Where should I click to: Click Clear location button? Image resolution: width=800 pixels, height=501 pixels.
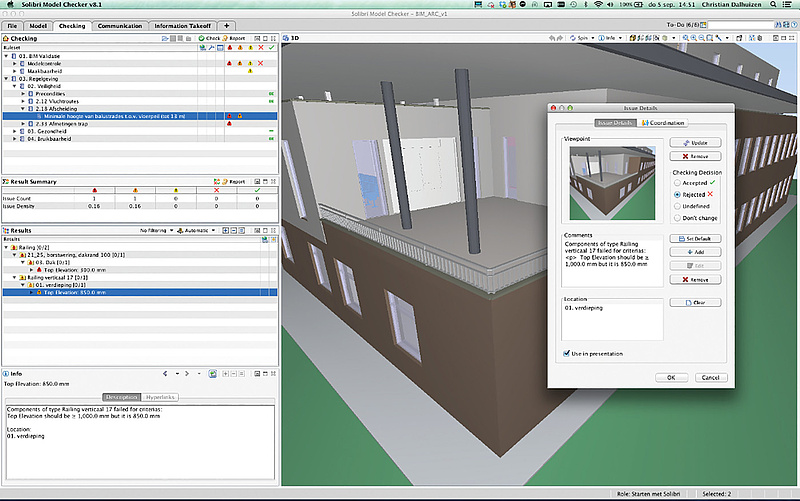click(x=695, y=303)
